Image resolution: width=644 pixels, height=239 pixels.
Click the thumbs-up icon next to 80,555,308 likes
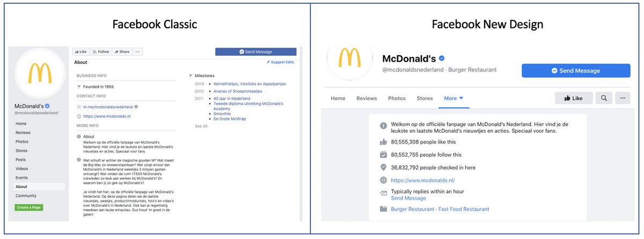click(x=383, y=142)
